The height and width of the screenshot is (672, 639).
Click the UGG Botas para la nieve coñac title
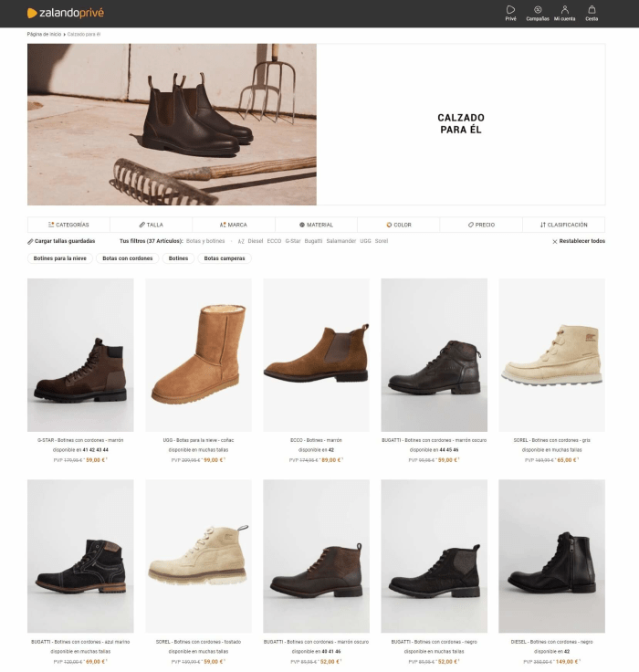(198, 440)
